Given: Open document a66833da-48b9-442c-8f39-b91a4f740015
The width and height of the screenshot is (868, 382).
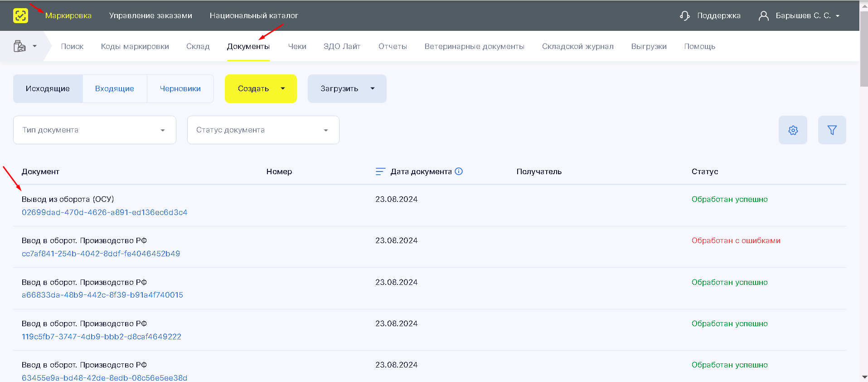Looking at the screenshot, I should (x=102, y=295).
